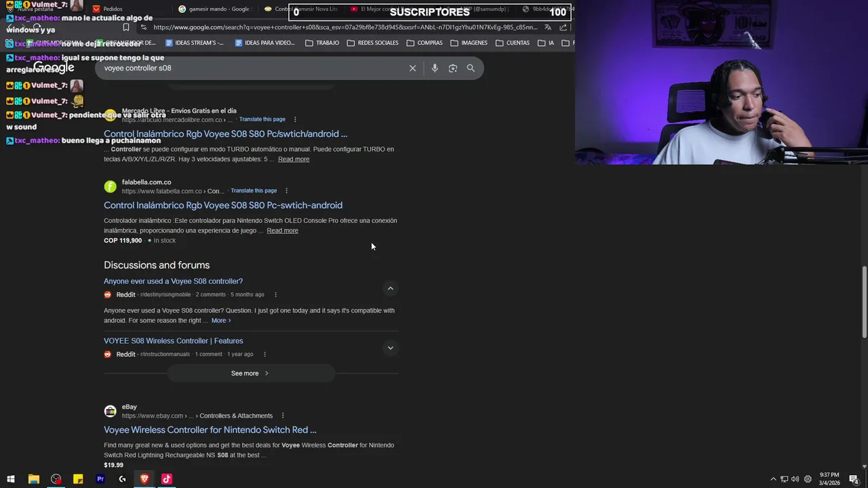Open the browser translate page icon

[x=548, y=27]
